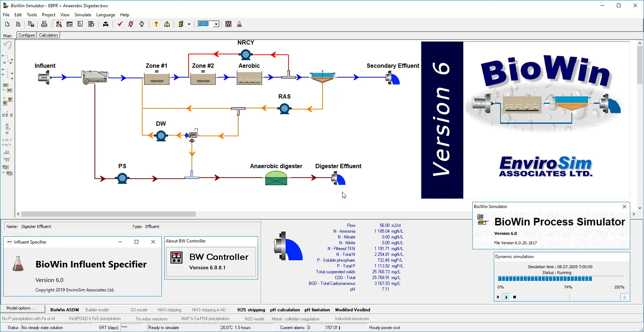Click the play button in Dynamic simulation
644x332 pixels.
[x=506, y=297]
